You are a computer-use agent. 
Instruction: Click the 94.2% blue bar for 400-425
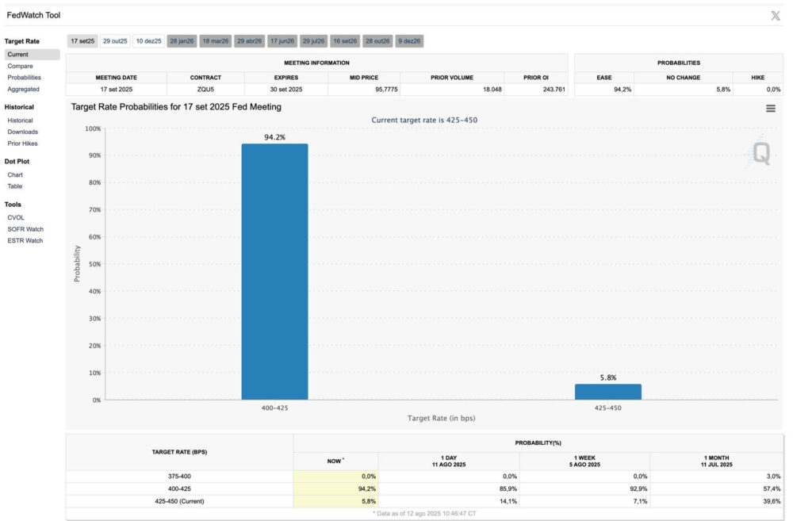click(274, 271)
